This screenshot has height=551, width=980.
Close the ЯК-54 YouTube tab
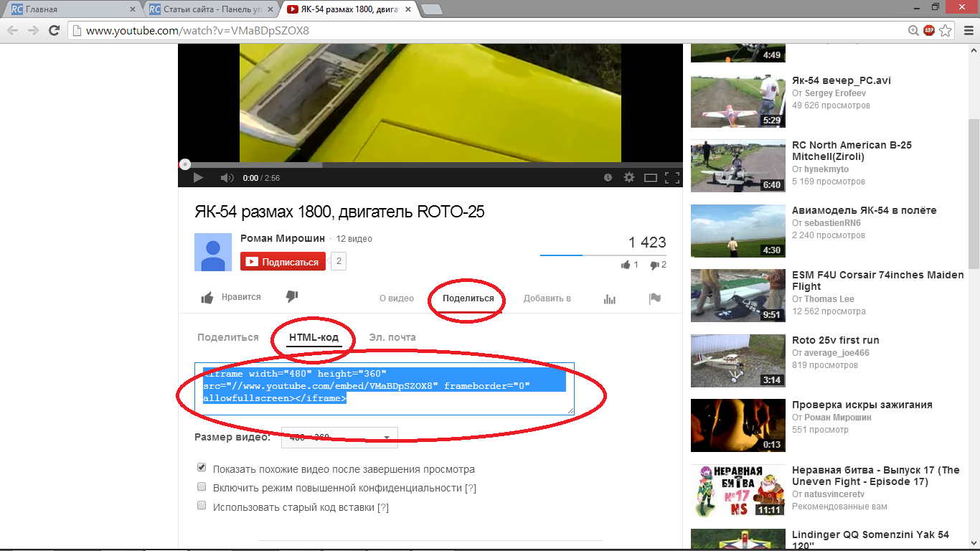407,9
